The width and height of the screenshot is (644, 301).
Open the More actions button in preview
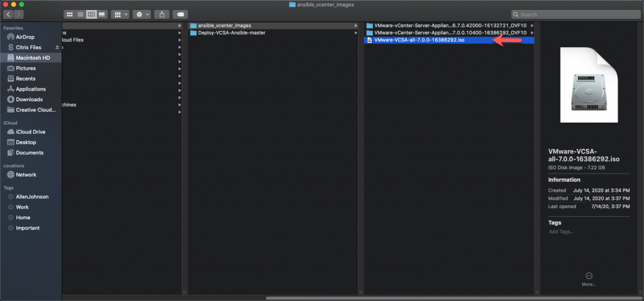tap(589, 275)
